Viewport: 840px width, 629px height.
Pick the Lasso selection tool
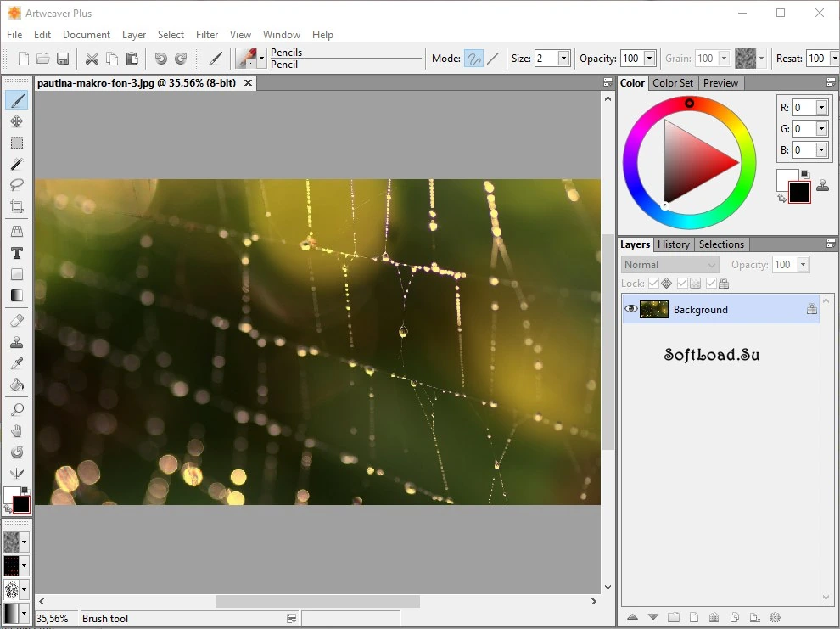point(17,185)
